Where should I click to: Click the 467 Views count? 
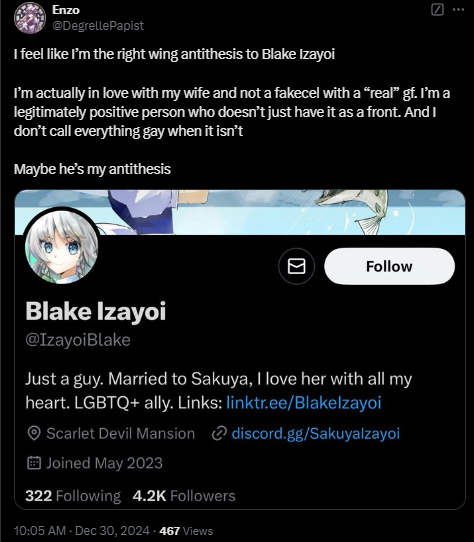(x=186, y=531)
